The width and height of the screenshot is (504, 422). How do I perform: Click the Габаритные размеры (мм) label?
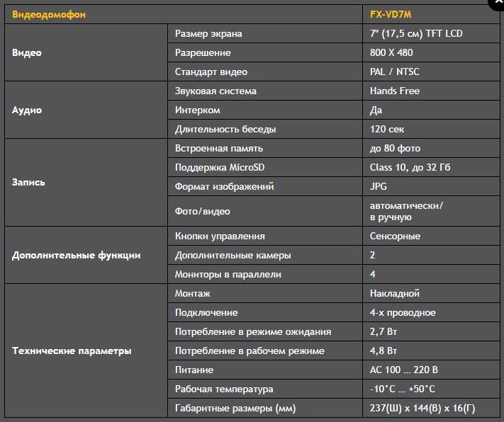[x=235, y=408]
